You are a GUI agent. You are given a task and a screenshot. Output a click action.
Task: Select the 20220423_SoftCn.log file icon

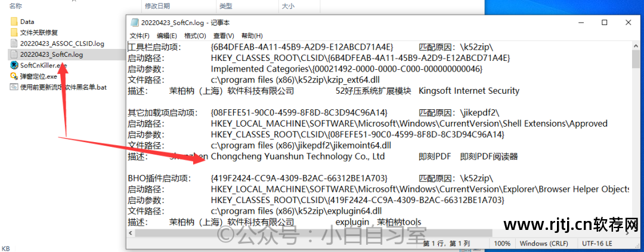[x=14, y=54]
